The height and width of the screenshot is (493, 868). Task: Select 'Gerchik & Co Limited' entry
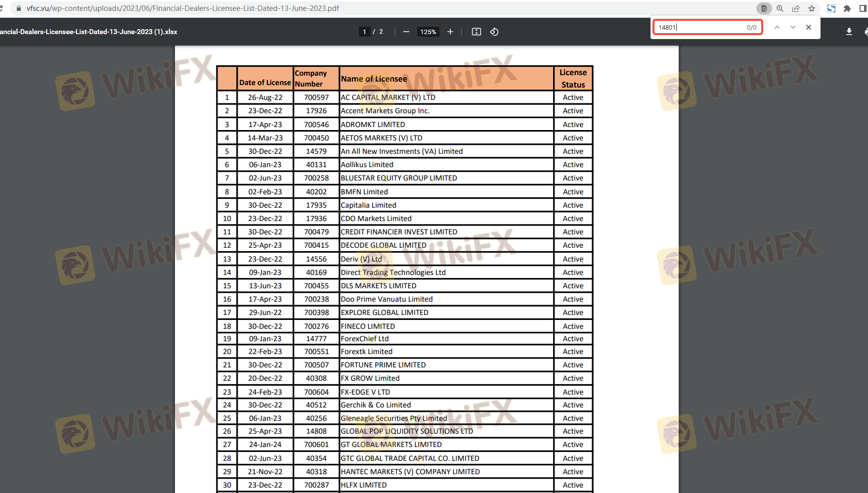[x=376, y=405]
